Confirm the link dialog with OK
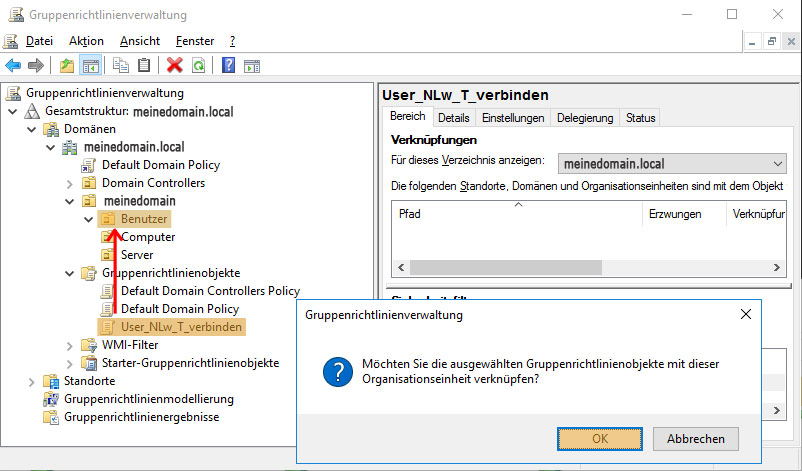802x471 pixels. click(600, 438)
